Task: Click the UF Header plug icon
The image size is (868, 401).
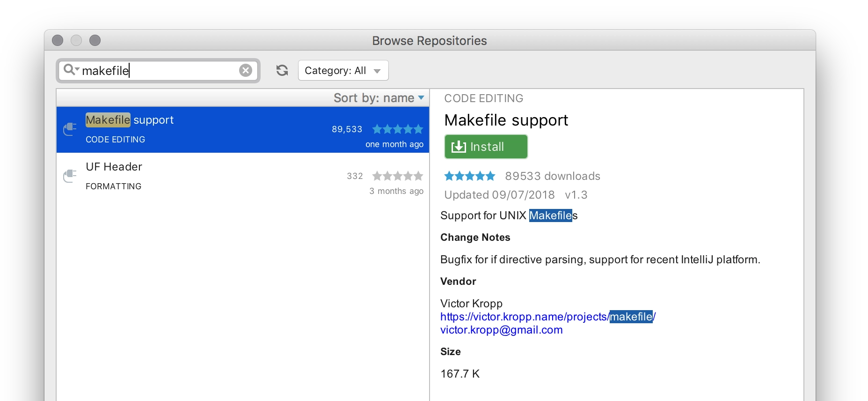Action: coord(70,176)
